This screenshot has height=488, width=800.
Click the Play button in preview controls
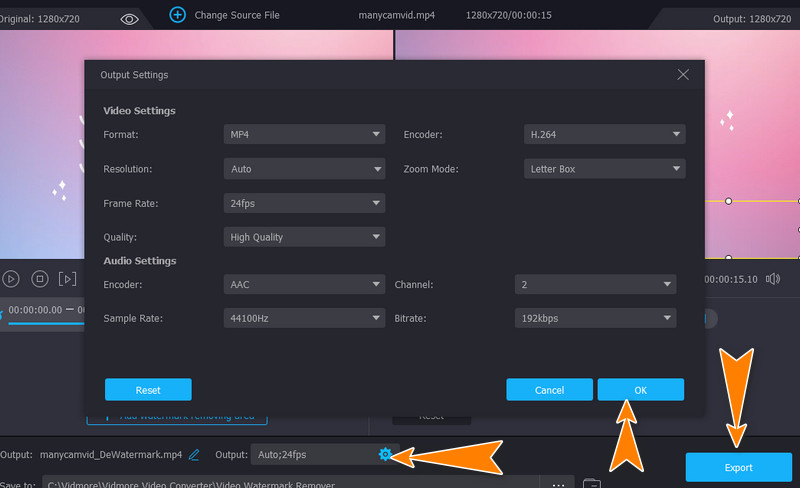coord(11,279)
